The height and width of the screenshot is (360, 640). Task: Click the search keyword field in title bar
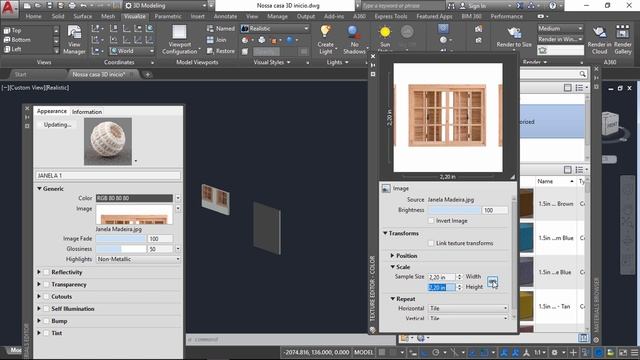click(402, 6)
